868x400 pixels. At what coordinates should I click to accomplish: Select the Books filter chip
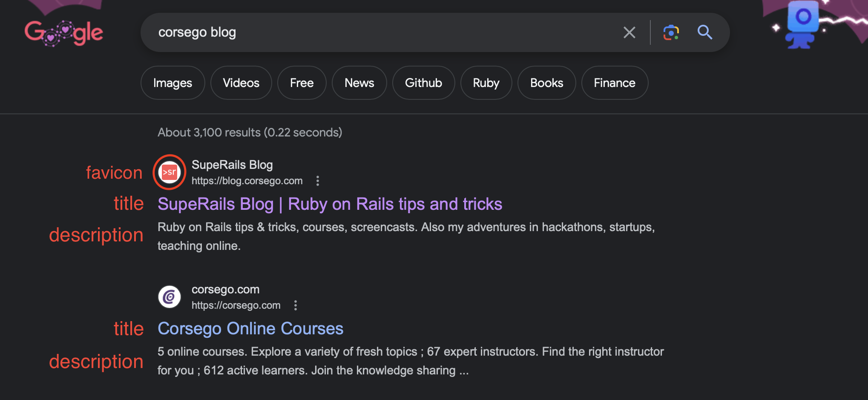[x=546, y=83]
